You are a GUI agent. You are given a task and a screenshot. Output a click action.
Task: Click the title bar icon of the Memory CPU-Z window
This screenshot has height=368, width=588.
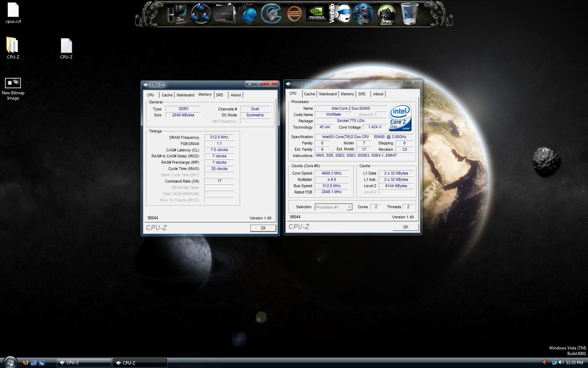click(x=146, y=85)
